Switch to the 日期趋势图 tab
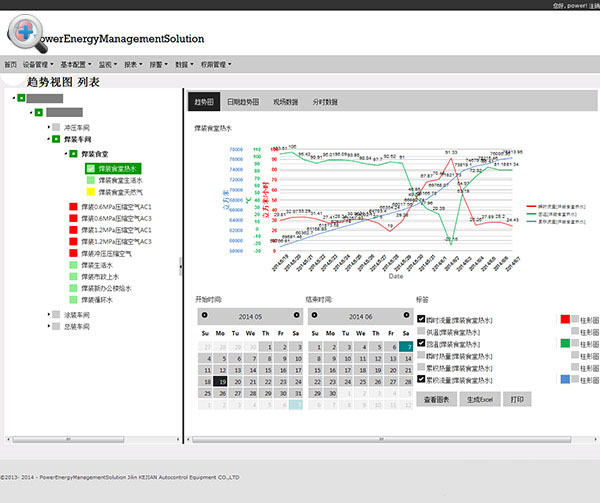Screen dimensions: 601x503 [243, 102]
